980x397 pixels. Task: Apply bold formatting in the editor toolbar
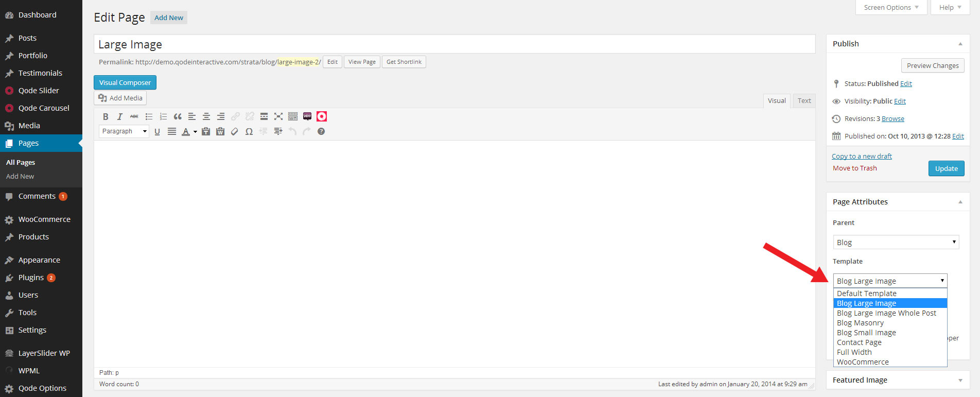106,116
